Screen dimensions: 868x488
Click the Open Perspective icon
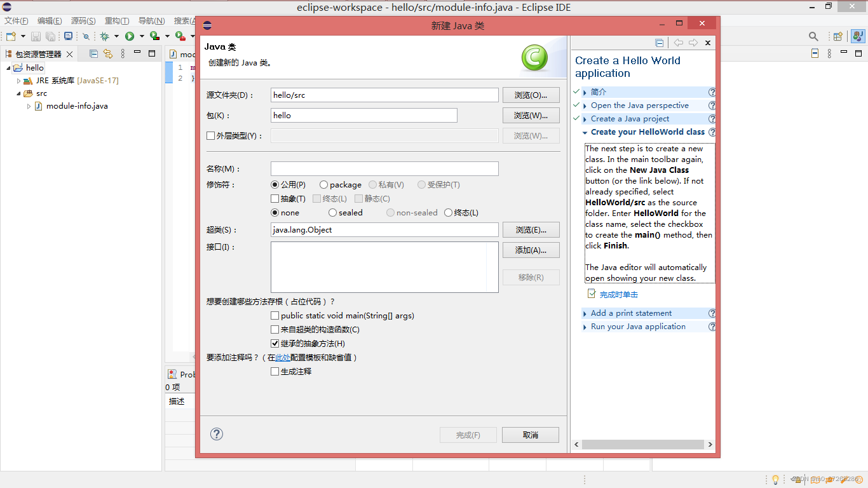(x=838, y=36)
